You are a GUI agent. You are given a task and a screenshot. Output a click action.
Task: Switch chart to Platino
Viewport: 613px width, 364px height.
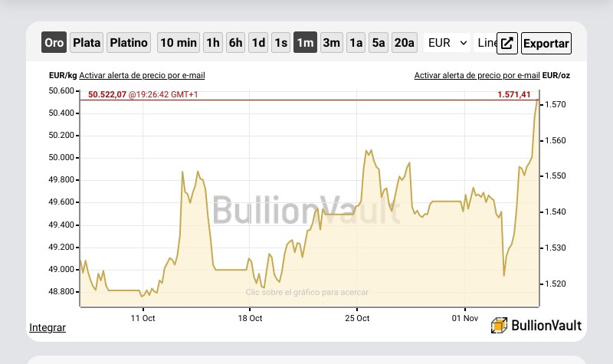pyautogui.click(x=129, y=42)
